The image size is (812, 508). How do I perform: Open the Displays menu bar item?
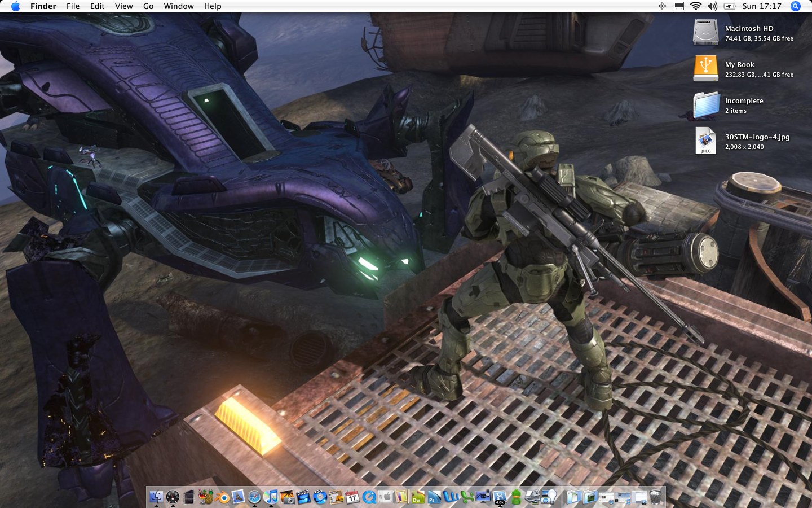pyautogui.click(x=679, y=6)
